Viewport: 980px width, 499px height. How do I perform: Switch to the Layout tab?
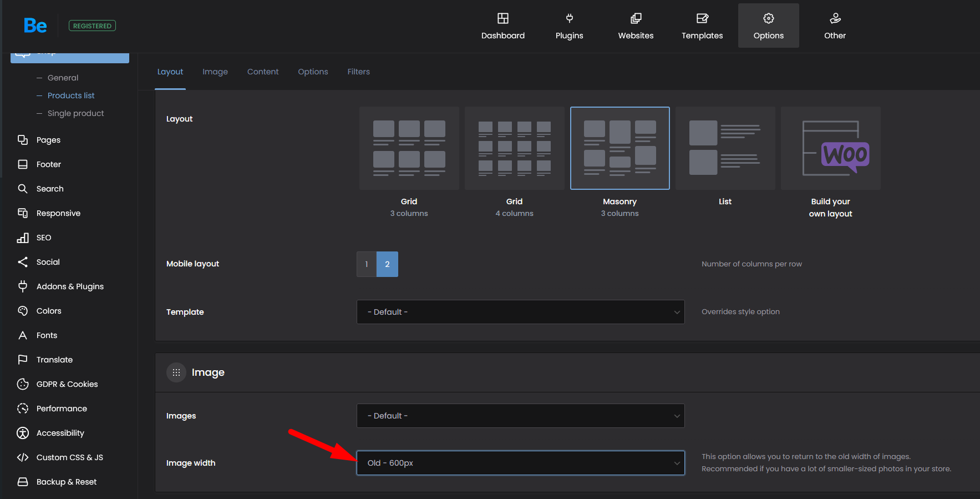[x=170, y=72]
